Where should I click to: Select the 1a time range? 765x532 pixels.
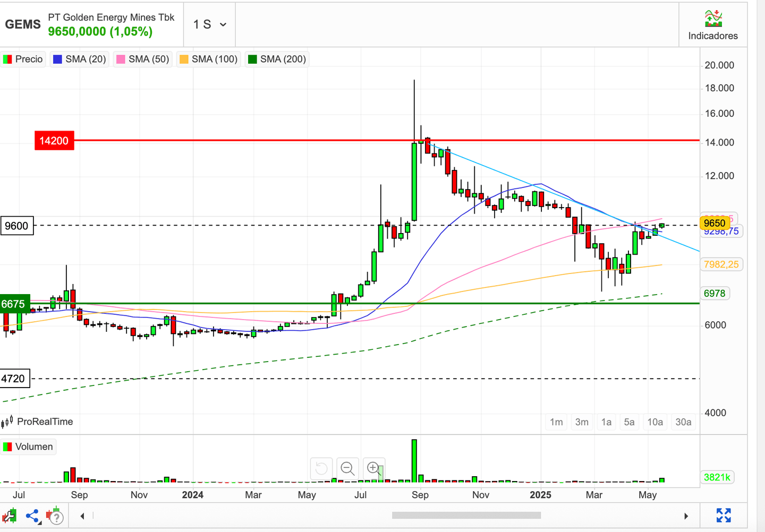(606, 422)
